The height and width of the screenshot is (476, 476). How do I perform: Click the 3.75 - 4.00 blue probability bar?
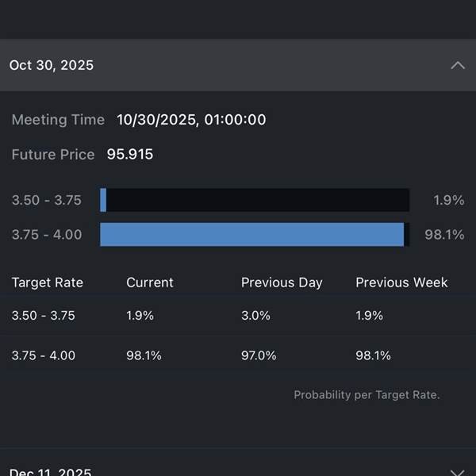coord(252,234)
